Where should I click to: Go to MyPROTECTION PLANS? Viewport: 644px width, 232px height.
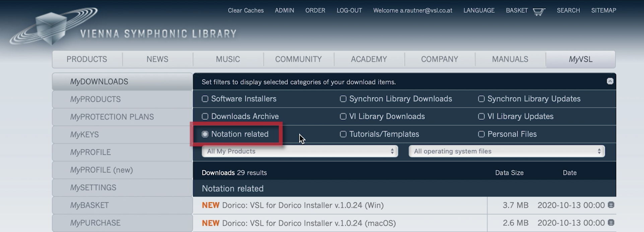pos(122,117)
